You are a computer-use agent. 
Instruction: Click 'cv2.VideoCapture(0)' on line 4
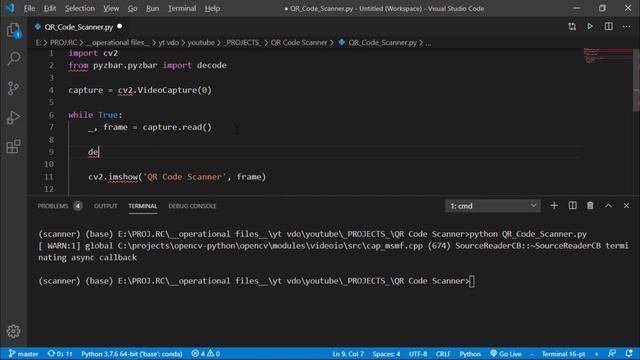165,90
